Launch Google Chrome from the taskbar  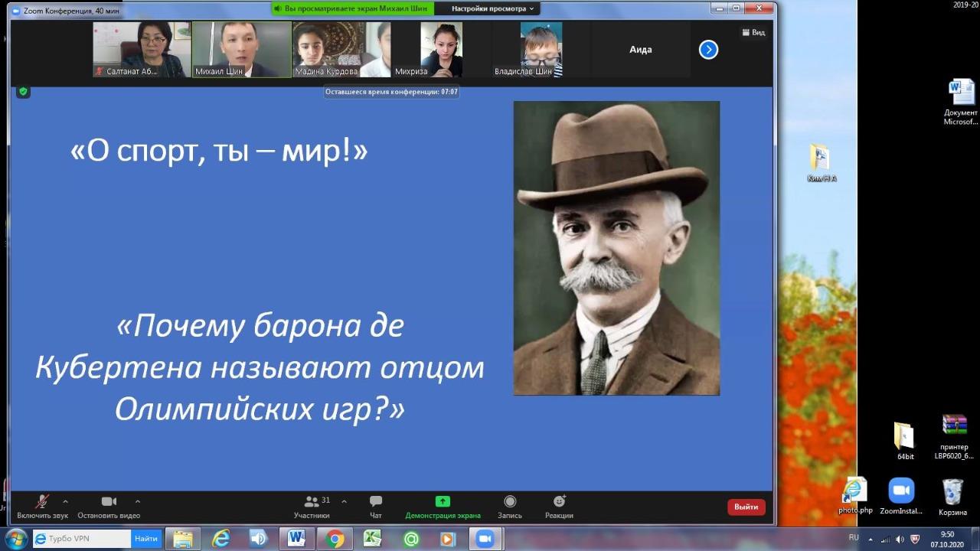(x=335, y=539)
